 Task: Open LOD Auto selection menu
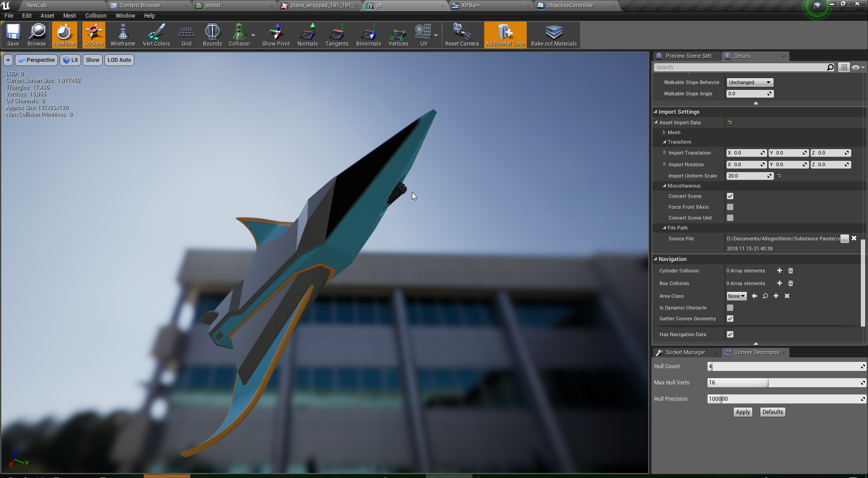pos(119,60)
